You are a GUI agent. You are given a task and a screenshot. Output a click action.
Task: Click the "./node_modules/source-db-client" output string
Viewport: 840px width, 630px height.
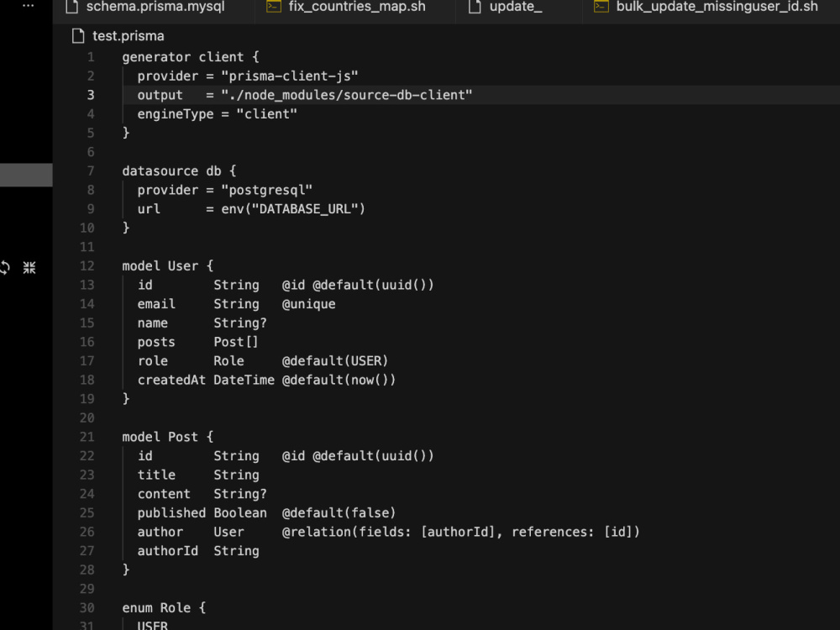click(x=347, y=95)
